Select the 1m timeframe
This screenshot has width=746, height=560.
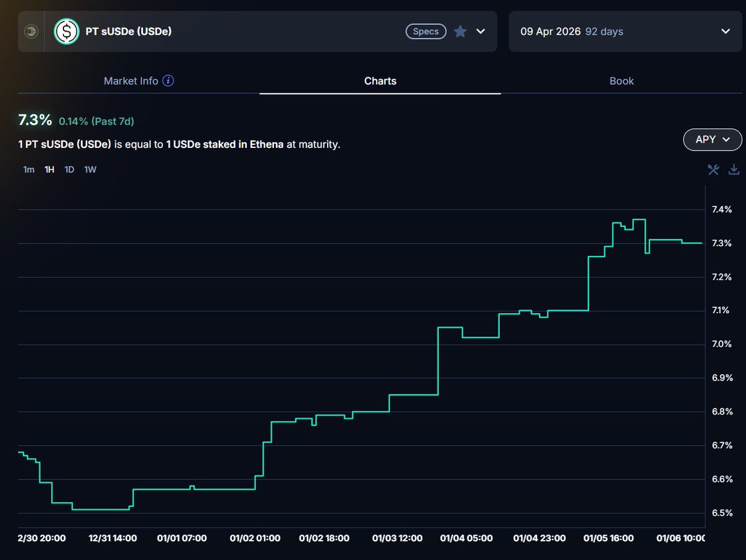pyautogui.click(x=29, y=169)
